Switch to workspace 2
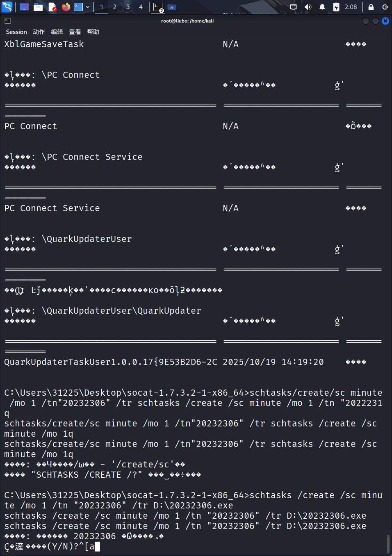Image resolution: width=392 pixels, height=556 pixels. [115, 7]
